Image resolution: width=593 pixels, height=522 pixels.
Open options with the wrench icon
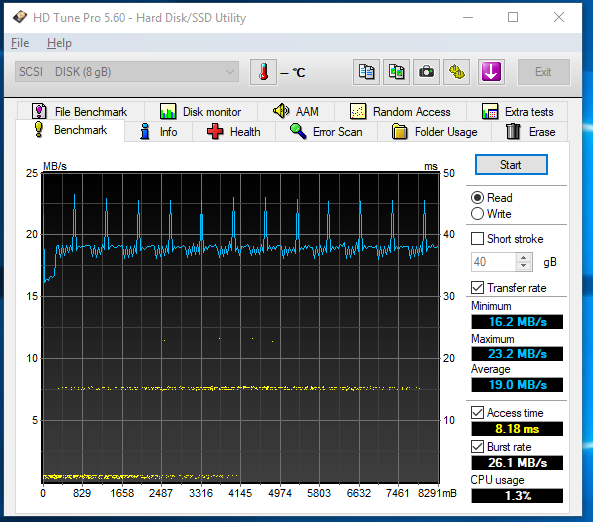[457, 72]
